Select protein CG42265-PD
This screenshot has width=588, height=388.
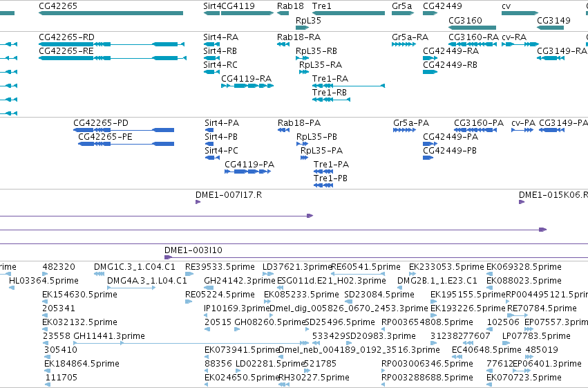(x=124, y=130)
